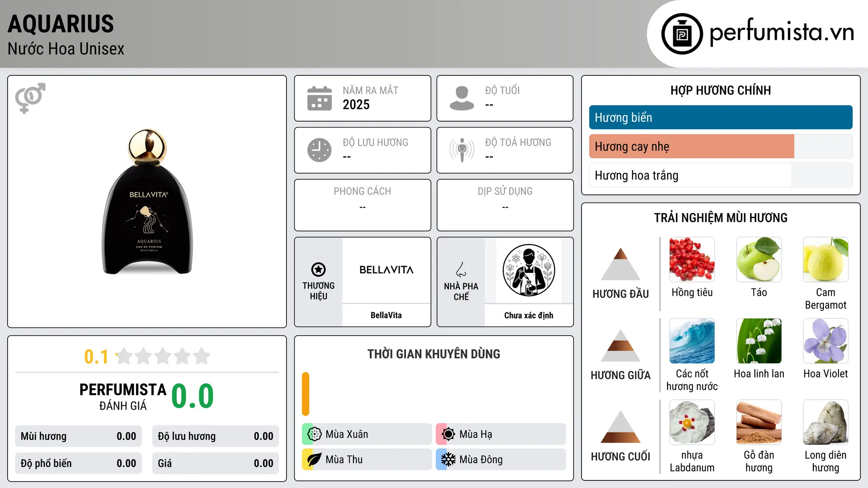
Task: Click the Hợp hương chính heading
Action: click(x=721, y=90)
